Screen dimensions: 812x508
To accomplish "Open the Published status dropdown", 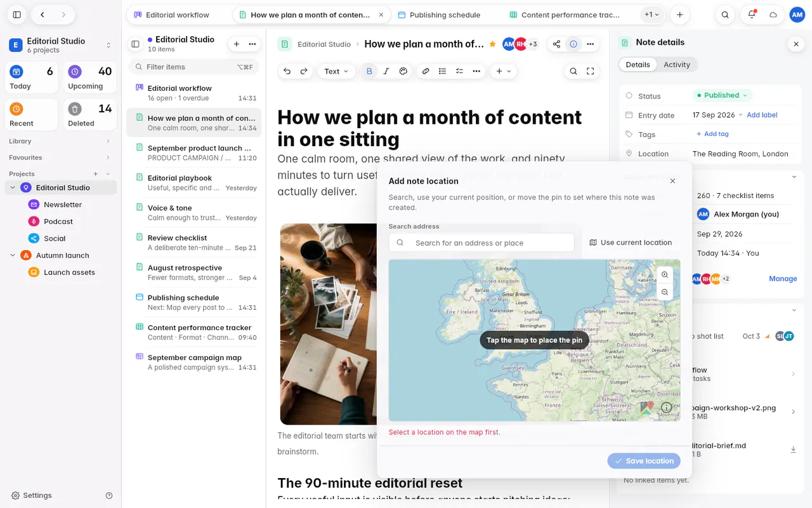I will pyautogui.click(x=722, y=95).
